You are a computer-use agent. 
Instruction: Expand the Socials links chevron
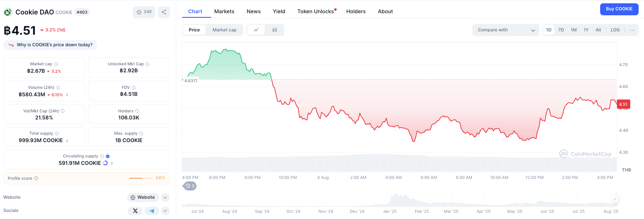click(x=165, y=211)
